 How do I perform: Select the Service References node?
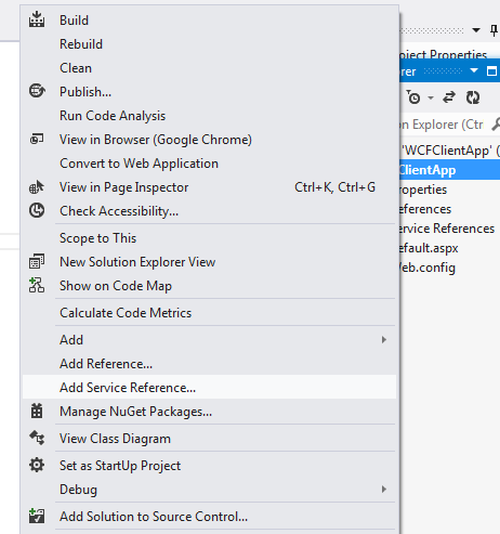coord(447,228)
